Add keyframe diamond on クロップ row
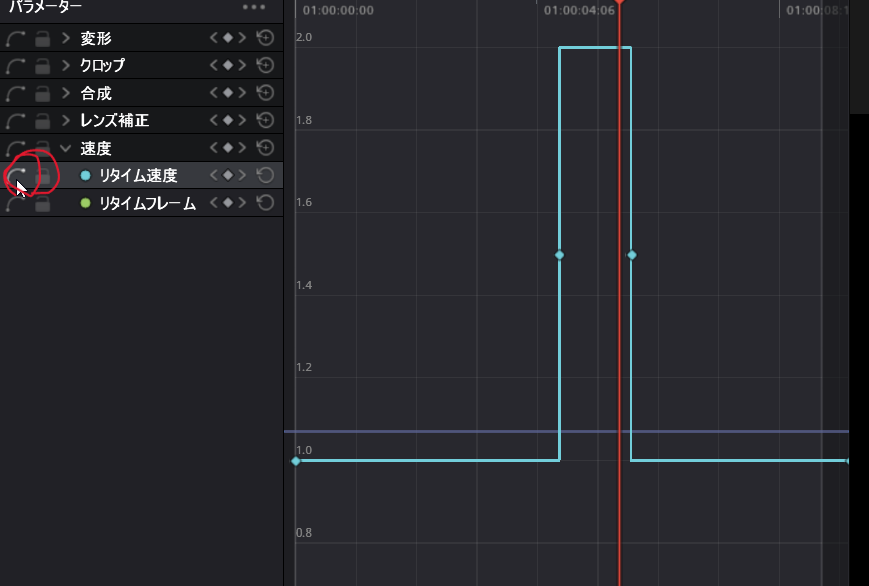The image size is (869, 586). (x=227, y=66)
